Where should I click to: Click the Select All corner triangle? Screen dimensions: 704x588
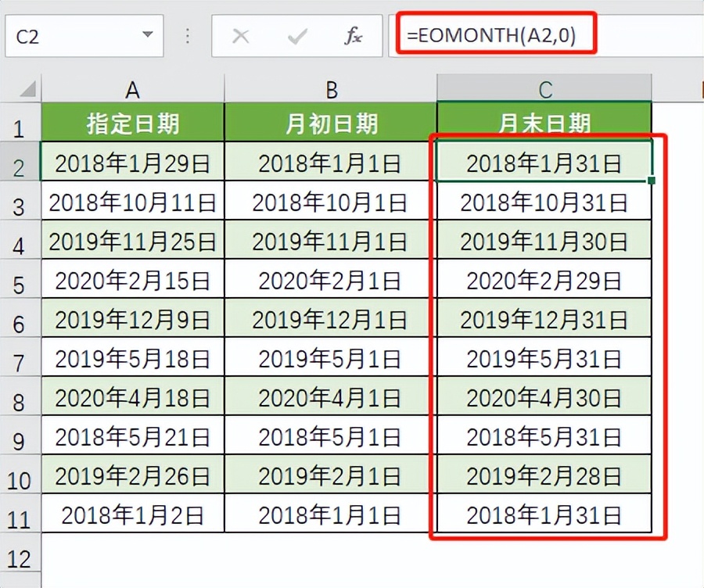(x=27, y=89)
